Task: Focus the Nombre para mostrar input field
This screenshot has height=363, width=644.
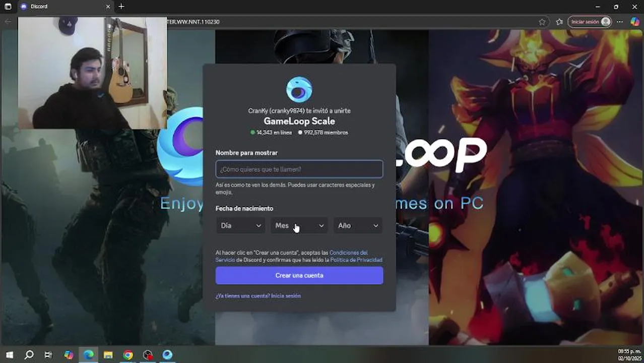Action: pos(299,169)
